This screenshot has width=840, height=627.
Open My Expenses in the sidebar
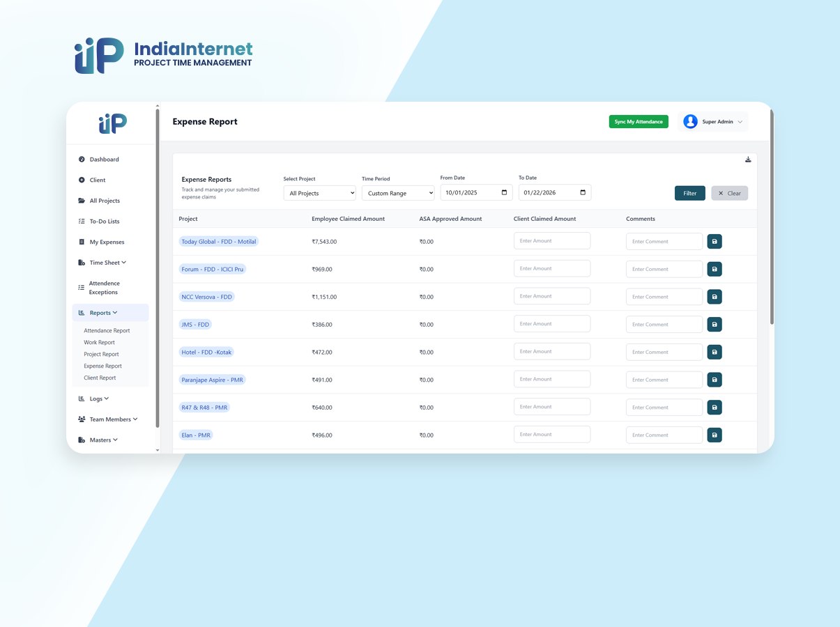[107, 242]
